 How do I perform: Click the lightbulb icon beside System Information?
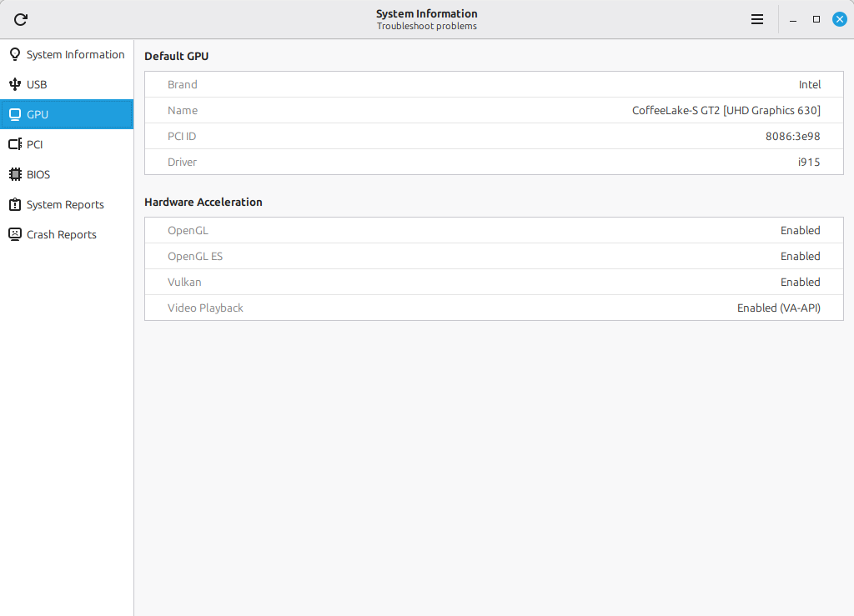point(14,54)
